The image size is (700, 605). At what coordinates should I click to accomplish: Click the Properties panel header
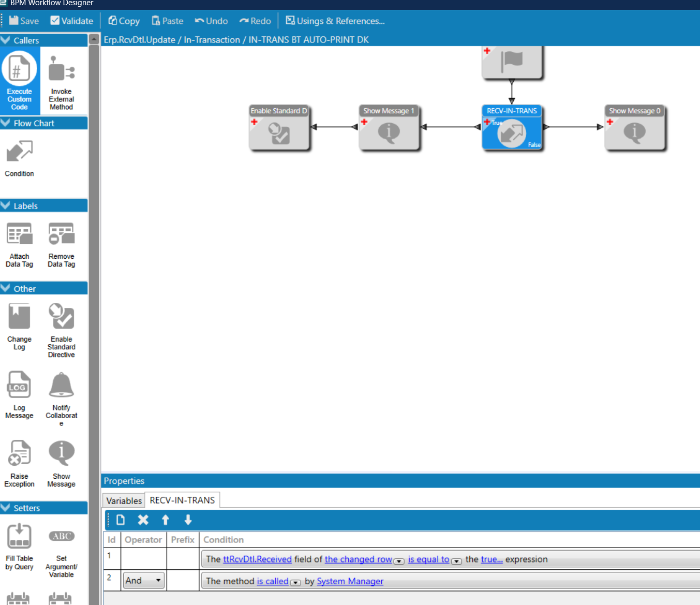coord(400,481)
